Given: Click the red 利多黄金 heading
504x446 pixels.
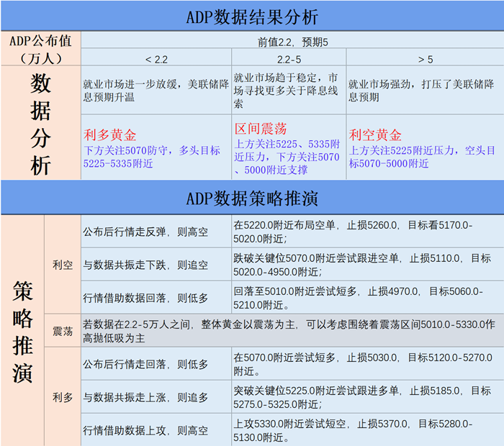Looking at the screenshot, I should point(110,135).
